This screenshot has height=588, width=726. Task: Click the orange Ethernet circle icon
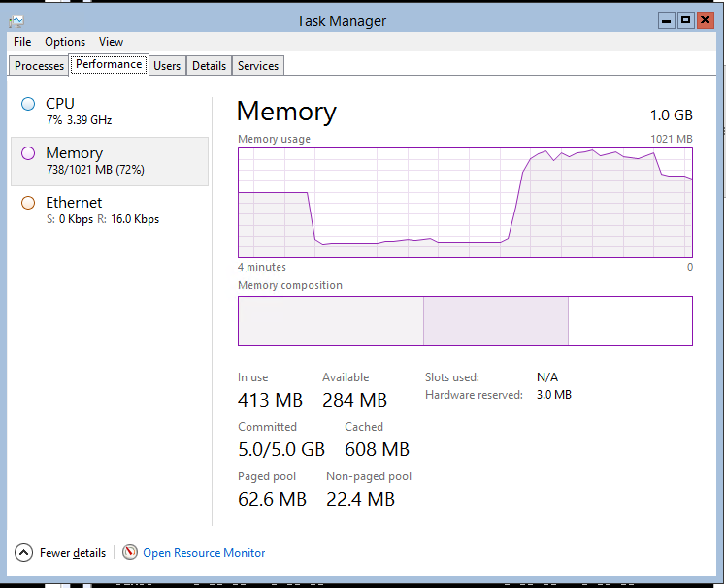(28, 203)
